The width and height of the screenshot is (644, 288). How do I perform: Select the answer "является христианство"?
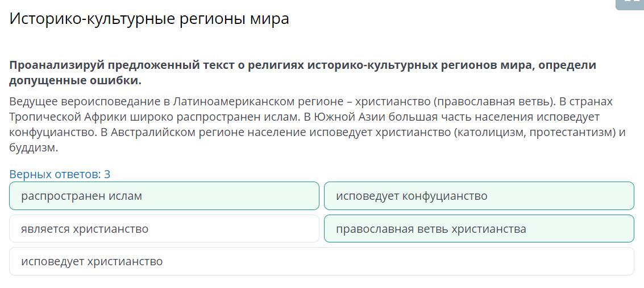(164, 229)
